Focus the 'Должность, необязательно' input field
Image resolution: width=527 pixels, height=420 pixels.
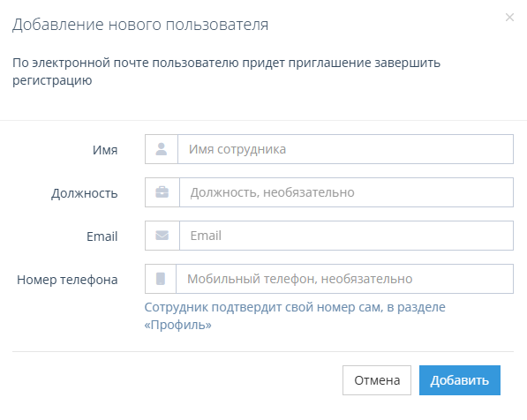[x=346, y=192]
